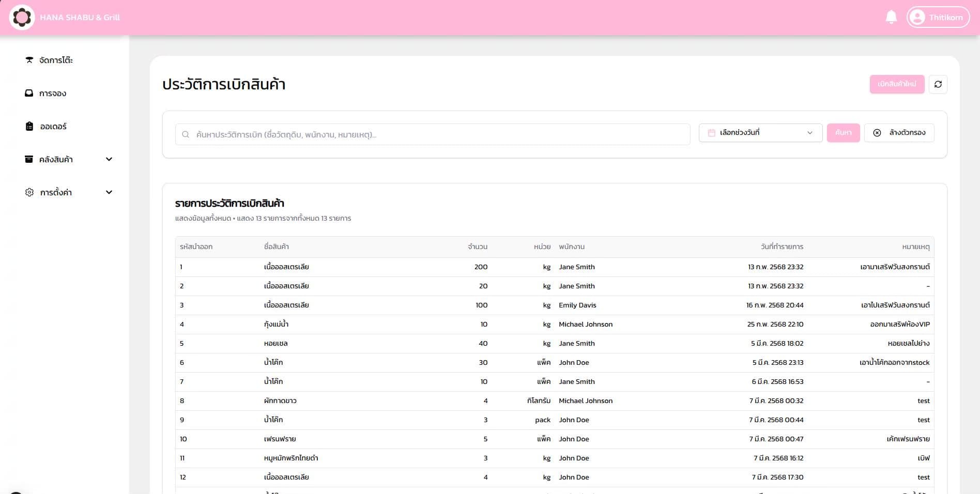Click the settings gear icon beside การตั้งค่า
The height and width of the screenshot is (494, 980).
pyautogui.click(x=29, y=192)
